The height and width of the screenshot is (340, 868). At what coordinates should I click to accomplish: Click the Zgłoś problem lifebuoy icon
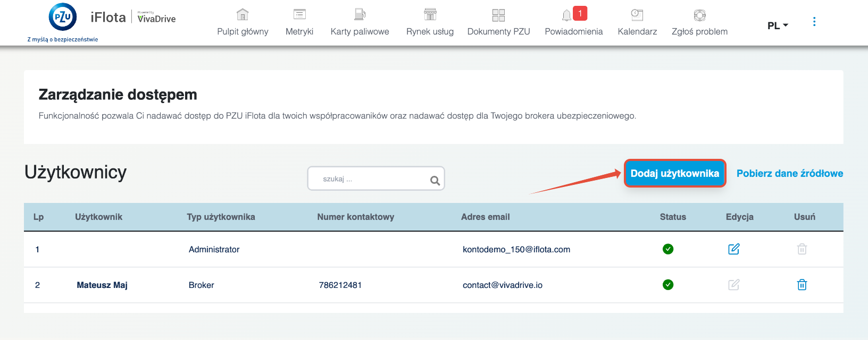(700, 15)
